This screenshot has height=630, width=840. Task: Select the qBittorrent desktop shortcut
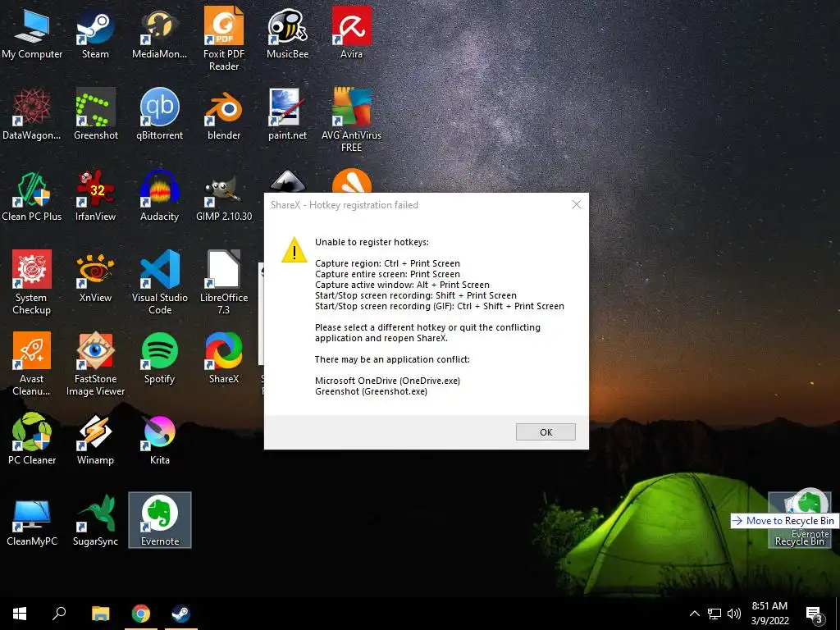(x=160, y=115)
